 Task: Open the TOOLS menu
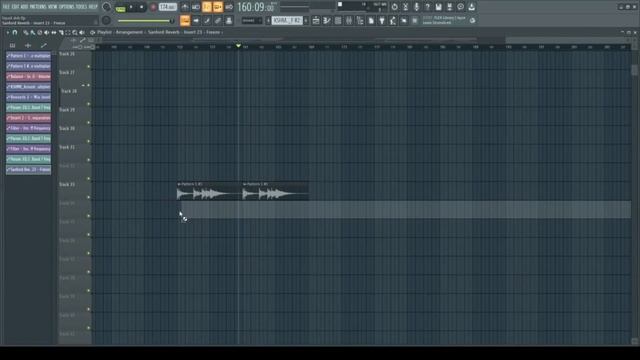(x=81, y=7)
